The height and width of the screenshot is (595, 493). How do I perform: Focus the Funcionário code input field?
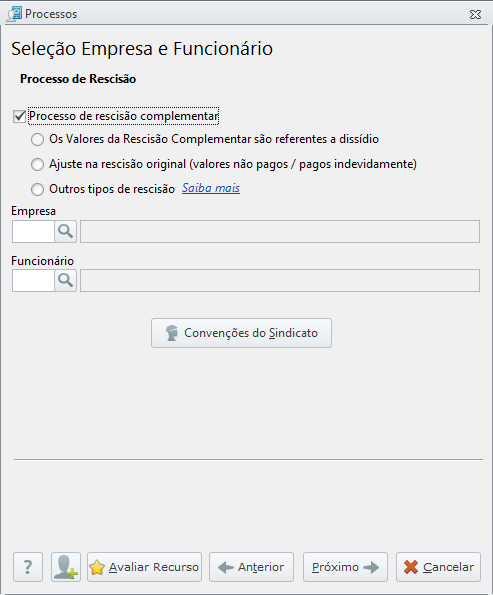(x=33, y=280)
